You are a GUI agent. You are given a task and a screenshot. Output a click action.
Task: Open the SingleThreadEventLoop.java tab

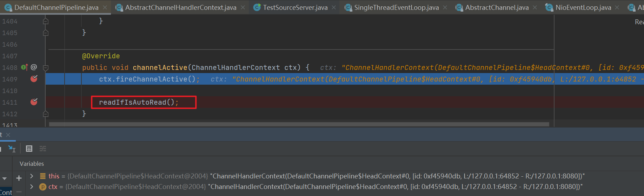pos(396,7)
